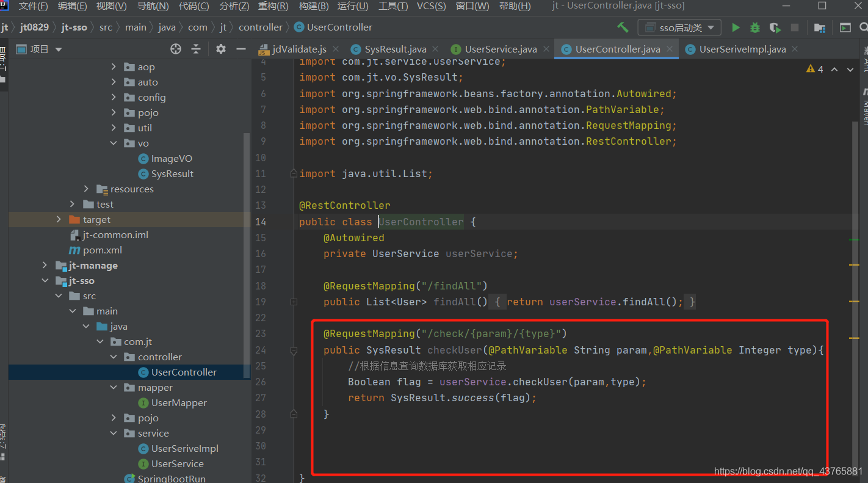Image resolution: width=868 pixels, height=483 pixels.
Task: Close the jdValidate.js tab
Action: pos(336,49)
